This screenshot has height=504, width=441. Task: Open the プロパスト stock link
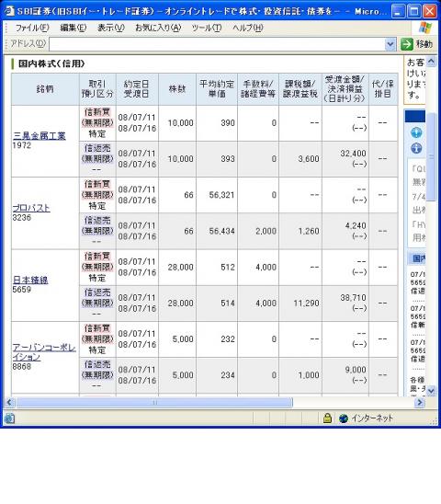click(x=31, y=208)
